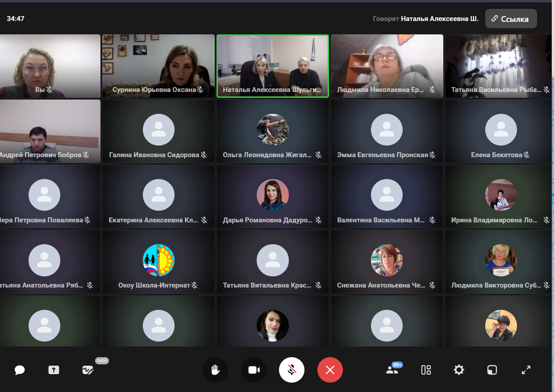554x392 pixels.
Task: Click the muted mic icon beside Вы
Action: [x=50, y=90]
